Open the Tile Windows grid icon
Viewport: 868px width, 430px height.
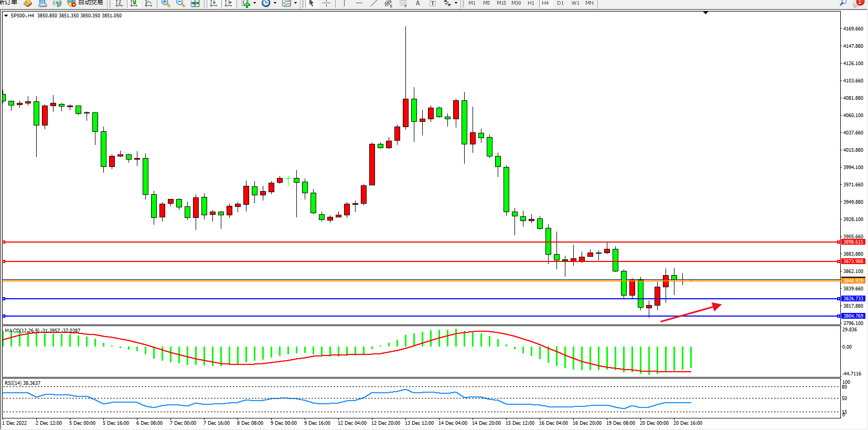[195, 3]
